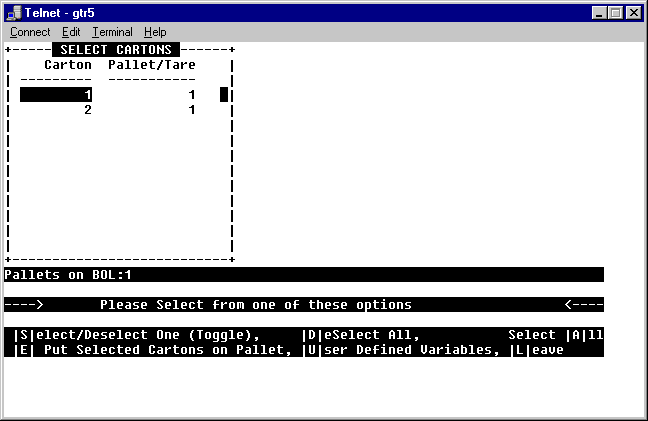This screenshot has width=648, height=421.
Task: Select the highlighted Carton 1 row
Action: point(56,95)
